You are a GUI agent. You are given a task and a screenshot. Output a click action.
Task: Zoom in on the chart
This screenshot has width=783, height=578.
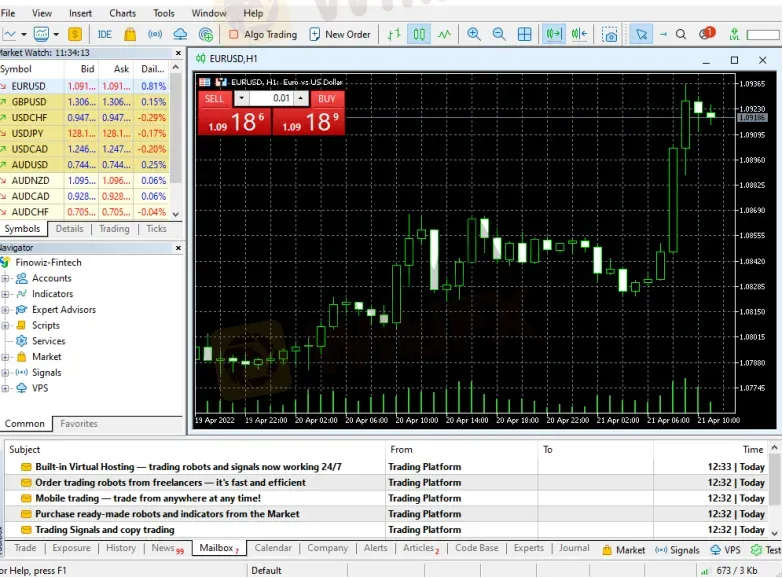[474, 34]
